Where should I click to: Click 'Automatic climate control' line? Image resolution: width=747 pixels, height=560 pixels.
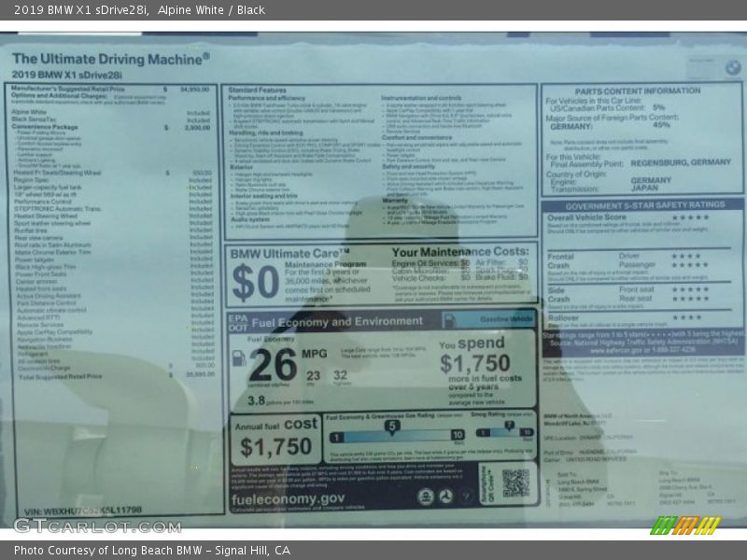coord(115,310)
